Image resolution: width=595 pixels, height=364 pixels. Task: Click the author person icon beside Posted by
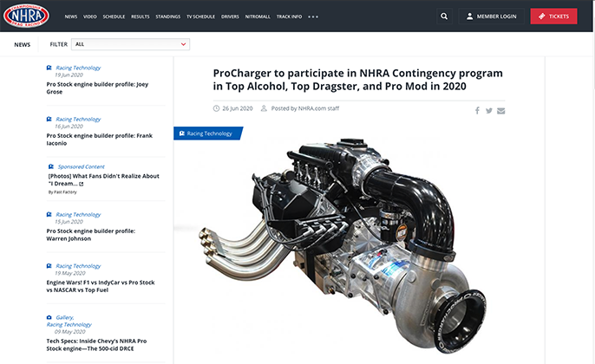click(264, 108)
